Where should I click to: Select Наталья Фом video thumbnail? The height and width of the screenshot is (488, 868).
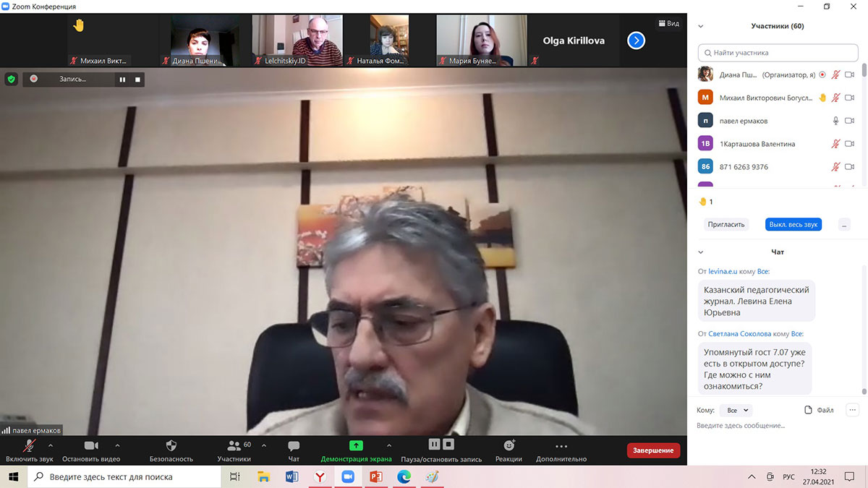pyautogui.click(x=389, y=42)
